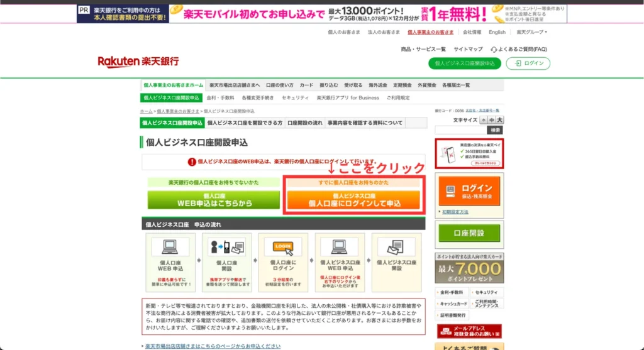Open 金利・手数料 in the sub navigation
The height and width of the screenshot is (350, 644).
221,98
